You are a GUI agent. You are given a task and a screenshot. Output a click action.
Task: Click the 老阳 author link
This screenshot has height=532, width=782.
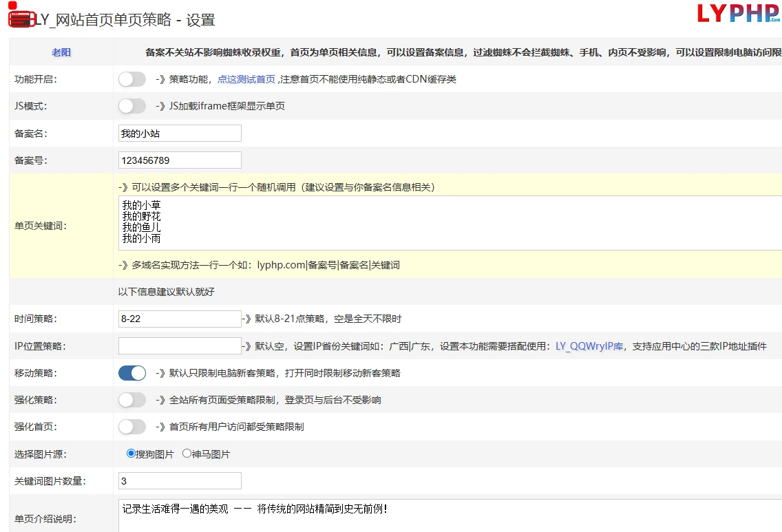(x=61, y=52)
